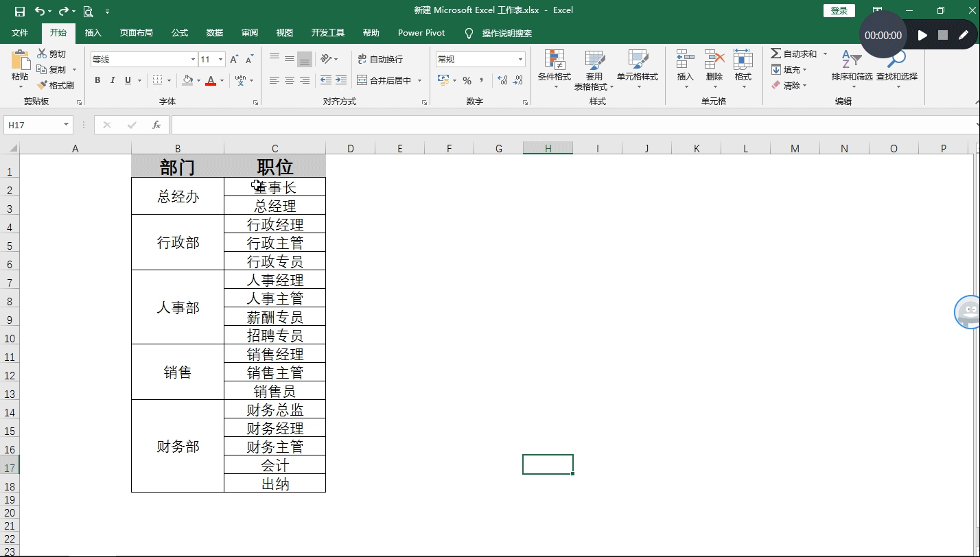This screenshot has height=557, width=980.
Task: Open the Power Pivot tab
Action: coord(421,32)
